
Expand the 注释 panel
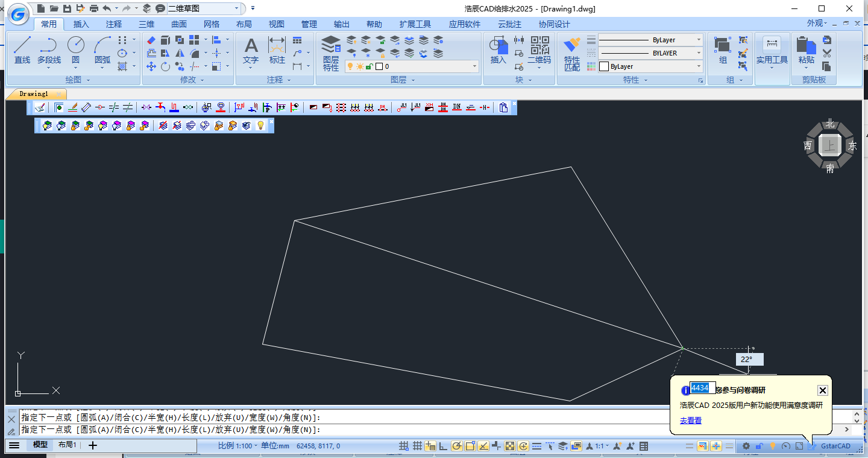click(x=279, y=80)
